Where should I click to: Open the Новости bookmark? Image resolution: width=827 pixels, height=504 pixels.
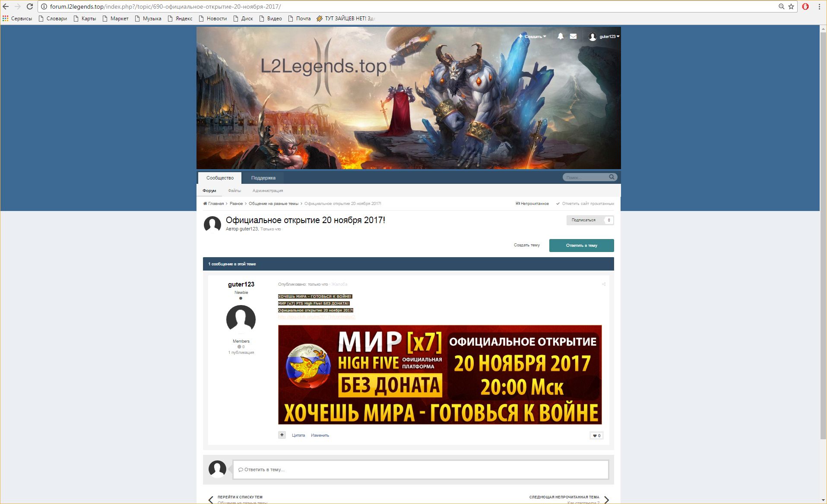(x=212, y=19)
